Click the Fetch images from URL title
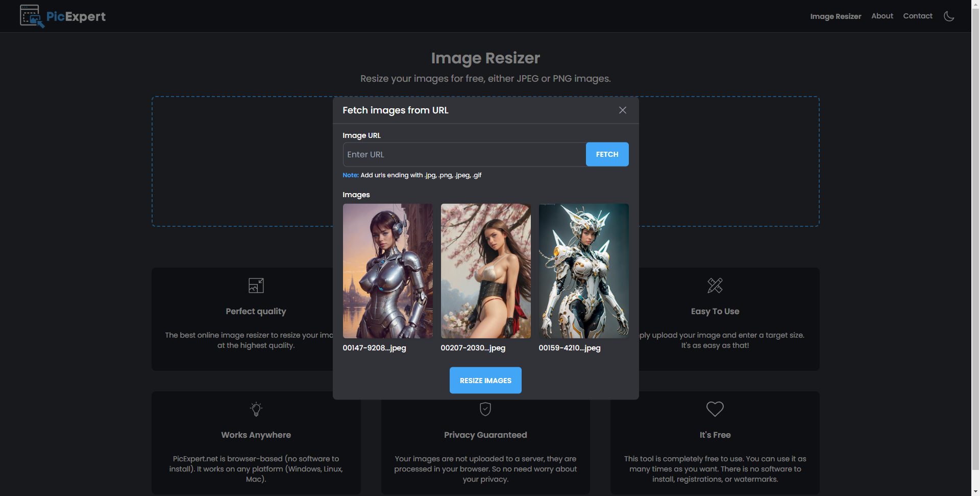 coord(396,110)
